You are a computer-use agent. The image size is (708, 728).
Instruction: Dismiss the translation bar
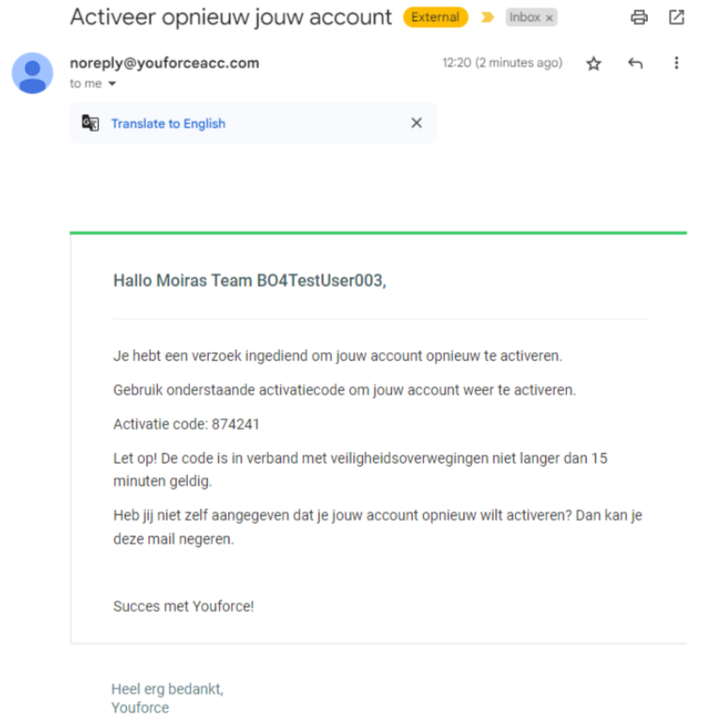[x=417, y=123]
